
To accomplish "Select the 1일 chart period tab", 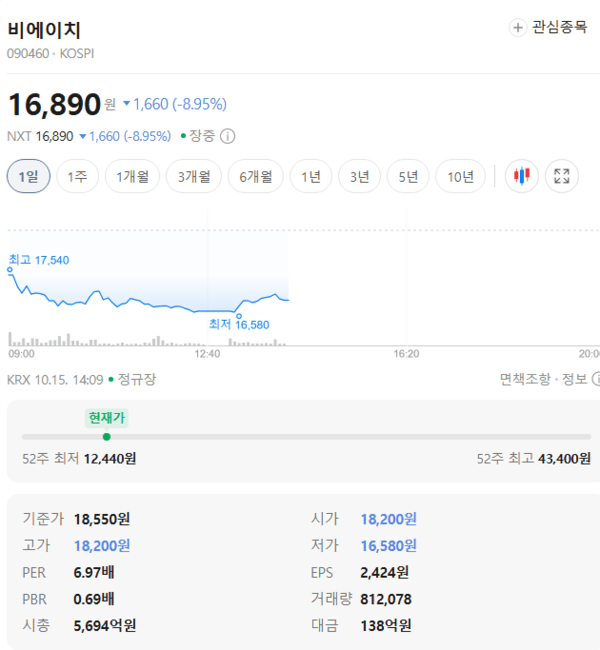I will [x=28, y=176].
